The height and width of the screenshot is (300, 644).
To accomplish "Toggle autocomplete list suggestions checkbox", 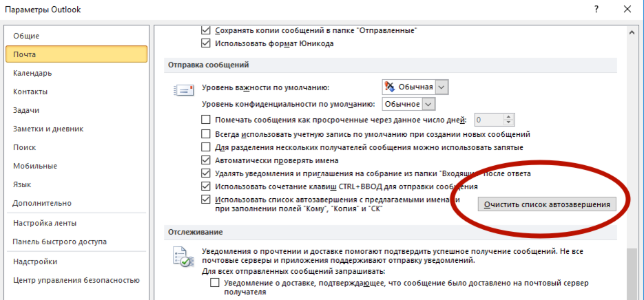I will (205, 200).
